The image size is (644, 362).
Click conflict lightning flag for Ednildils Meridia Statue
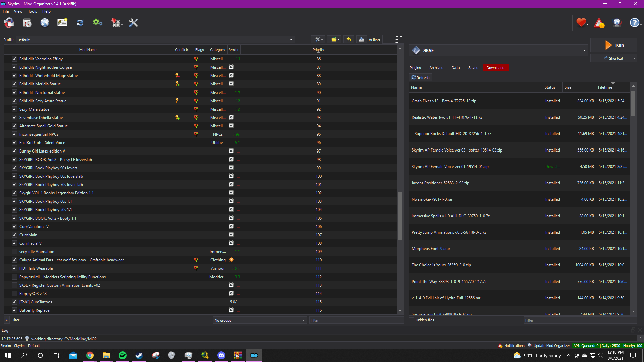click(177, 84)
